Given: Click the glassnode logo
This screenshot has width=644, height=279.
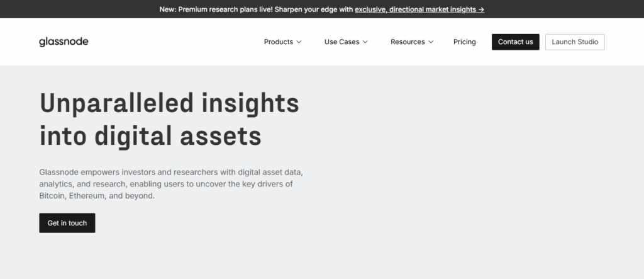Looking at the screenshot, I should (64, 42).
